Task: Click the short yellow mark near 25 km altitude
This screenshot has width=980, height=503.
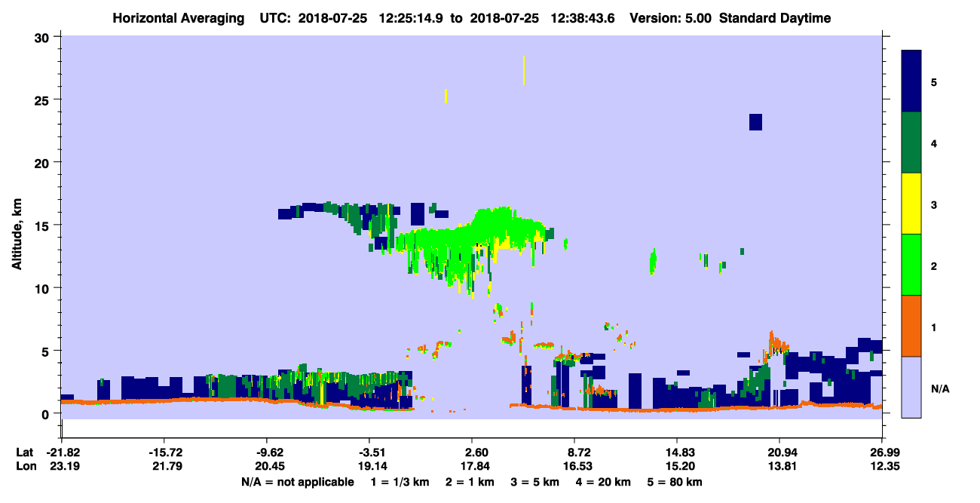Action: point(446,96)
